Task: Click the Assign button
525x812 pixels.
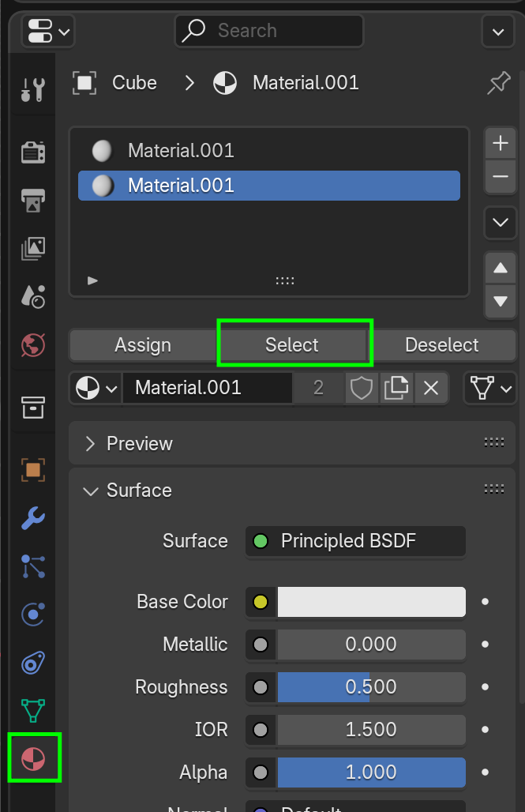Action: pos(142,345)
